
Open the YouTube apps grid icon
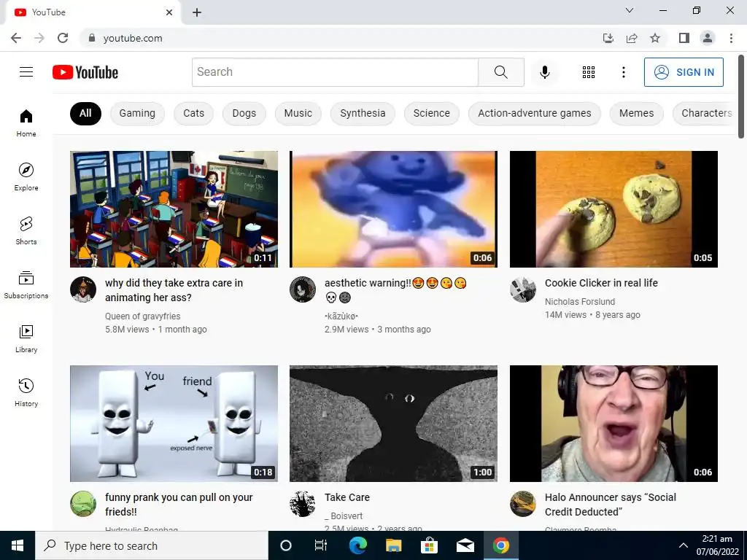point(589,72)
